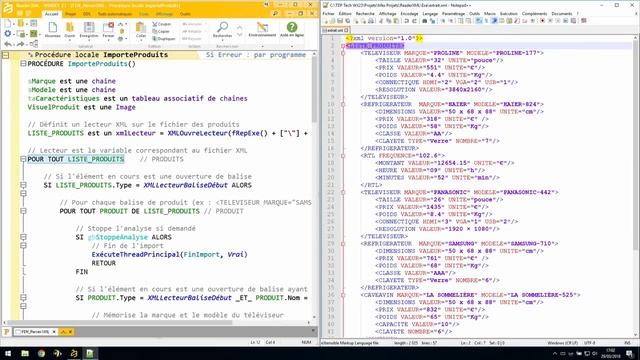The width and height of the screenshot is (640, 360).
Task: Click Notepad++ Zoom In toolbar icon
Action: tap(443, 20)
